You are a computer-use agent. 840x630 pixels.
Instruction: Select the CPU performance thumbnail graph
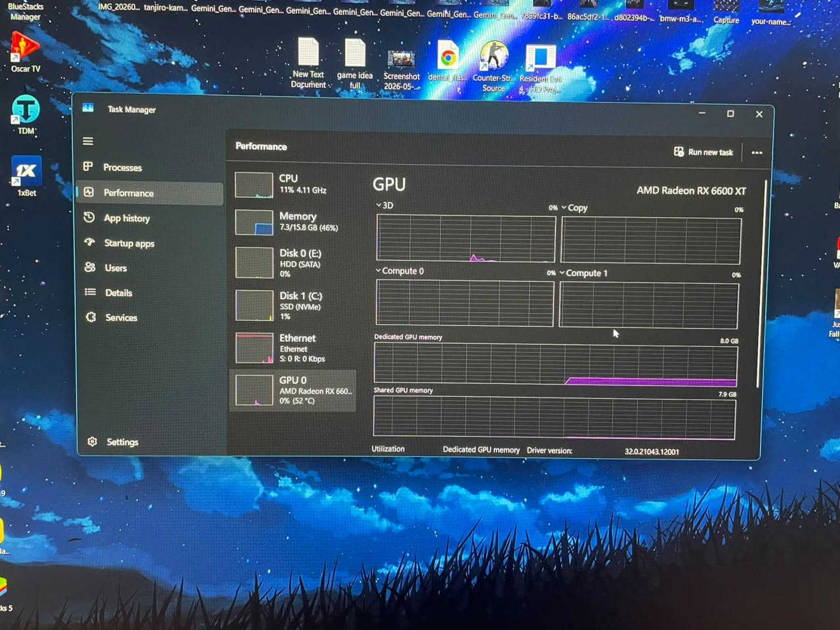[254, 185]
